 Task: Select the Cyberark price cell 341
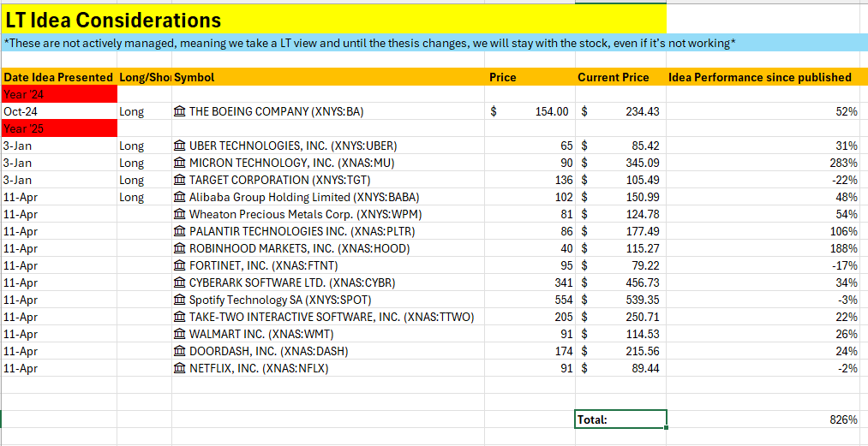(x=530, y=283)
